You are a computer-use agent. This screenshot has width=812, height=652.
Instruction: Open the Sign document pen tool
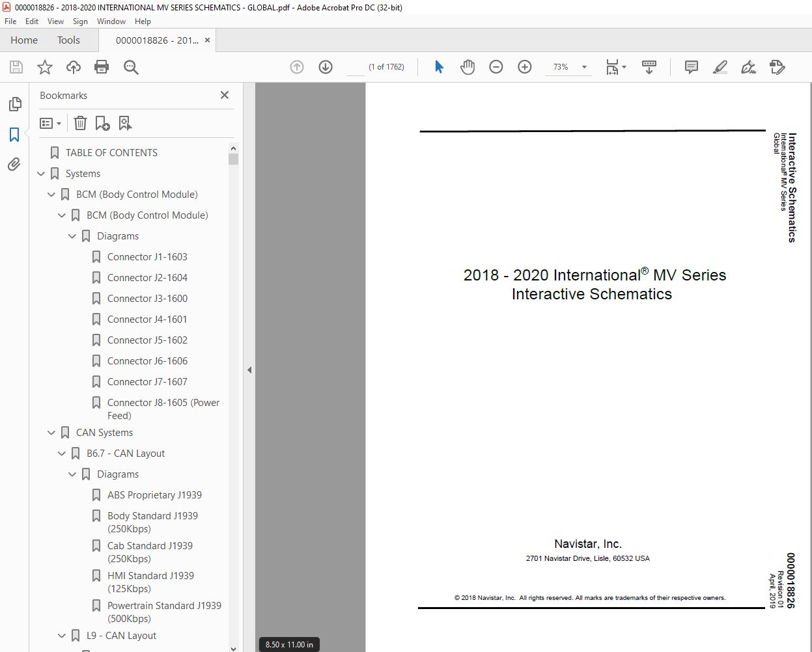click(749, 67)
